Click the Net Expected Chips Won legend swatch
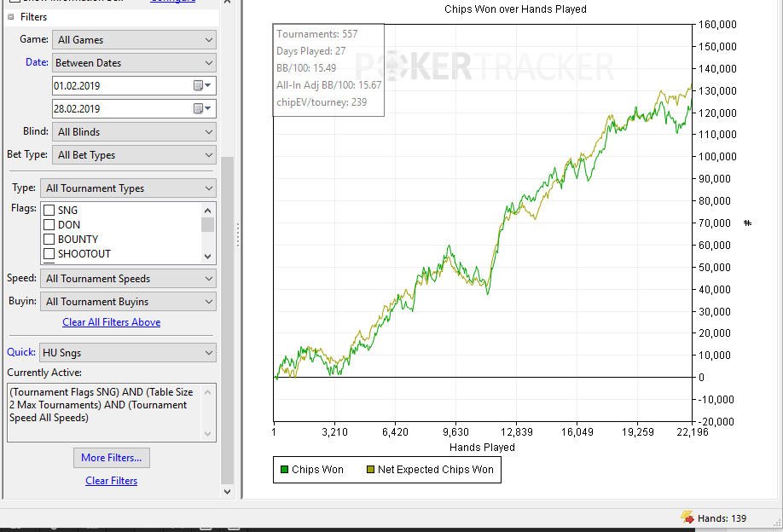 [370, 470]
